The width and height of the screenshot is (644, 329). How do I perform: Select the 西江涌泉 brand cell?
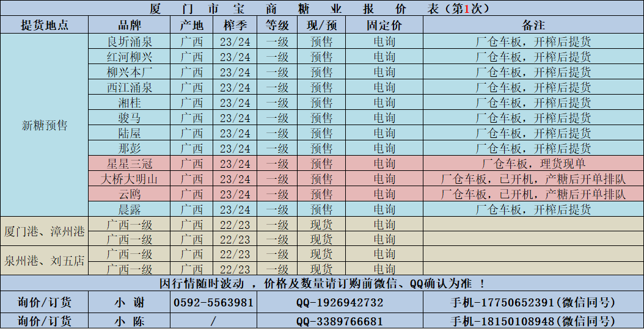coord(129,87)
